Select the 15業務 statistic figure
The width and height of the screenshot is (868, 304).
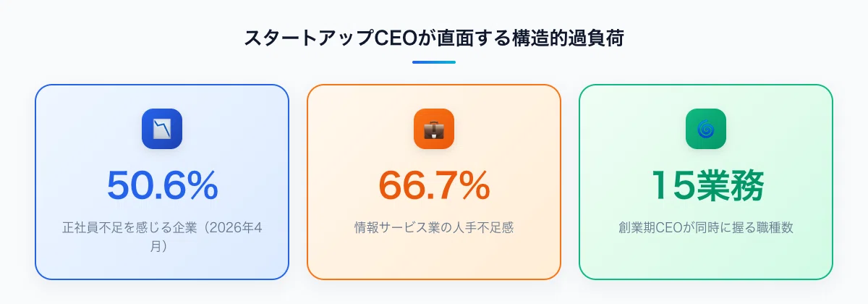(706, 185)
